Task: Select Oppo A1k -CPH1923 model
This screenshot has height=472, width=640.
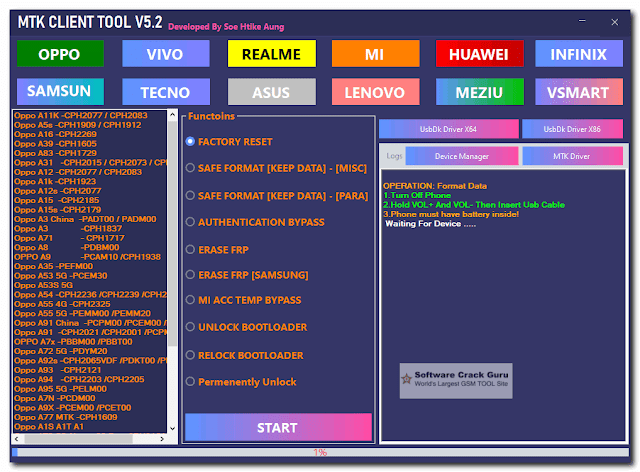Action: (x=55, y=181)
